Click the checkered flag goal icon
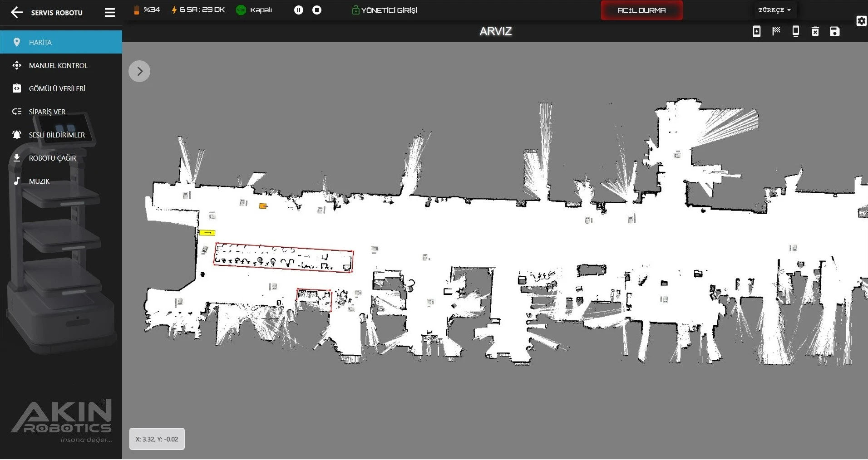The height and width of the screenshot is (460, 868). [x=776, y=31]
